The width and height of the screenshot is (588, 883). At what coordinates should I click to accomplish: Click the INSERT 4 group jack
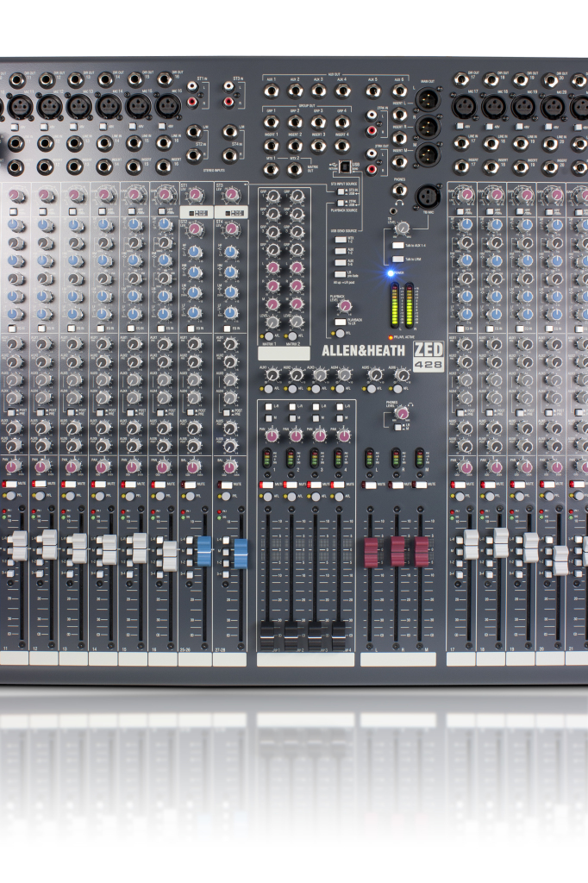click(342, 145)
